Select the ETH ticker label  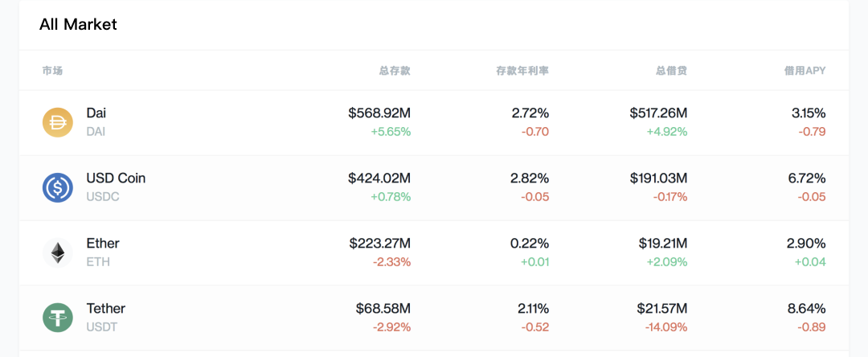tap(98, 262)
